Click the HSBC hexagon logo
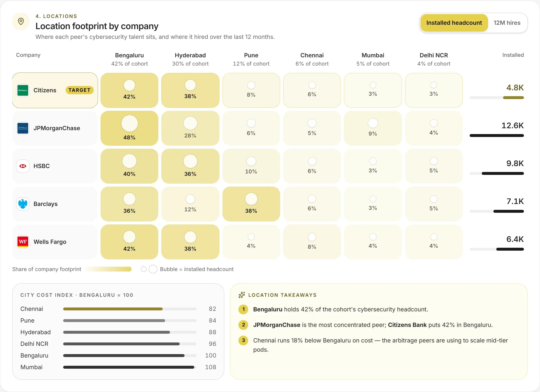This screenshot has height=392, width=540. [x=23, y=166]
